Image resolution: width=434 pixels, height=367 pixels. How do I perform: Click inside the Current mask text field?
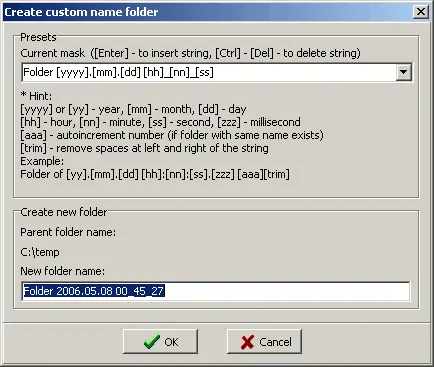coord(209,72)
